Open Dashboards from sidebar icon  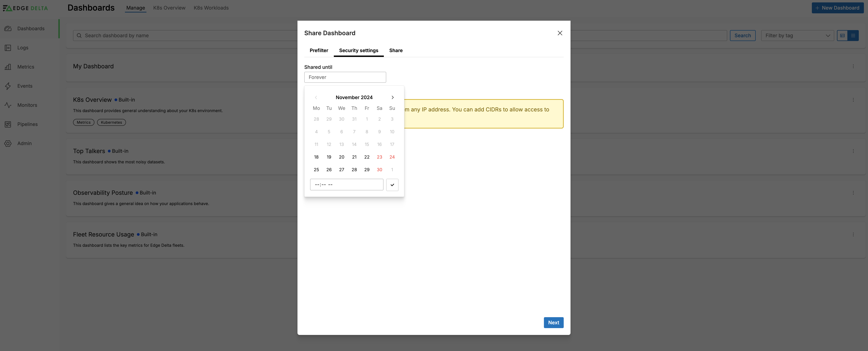click(8, 29)
